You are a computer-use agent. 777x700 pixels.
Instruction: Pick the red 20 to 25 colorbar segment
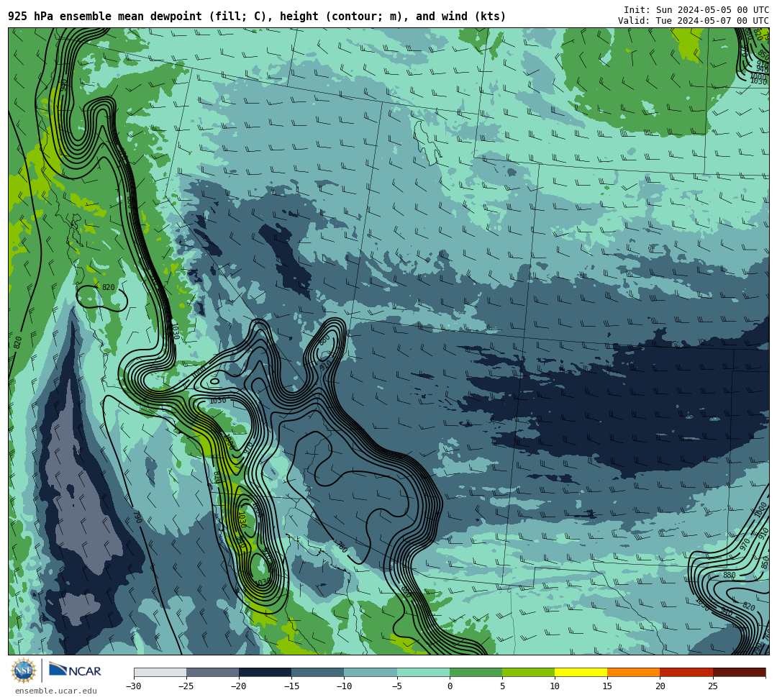(x=686, y=672)
